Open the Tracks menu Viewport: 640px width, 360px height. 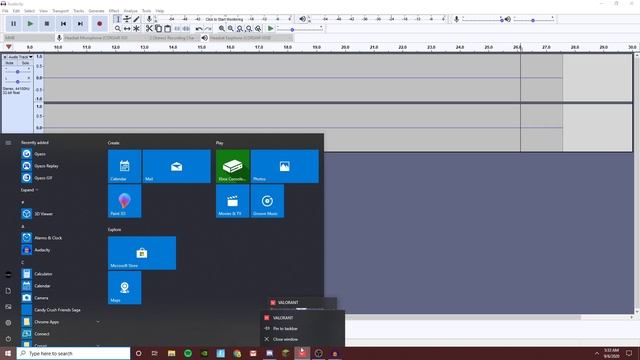click(x=79, y=11)
